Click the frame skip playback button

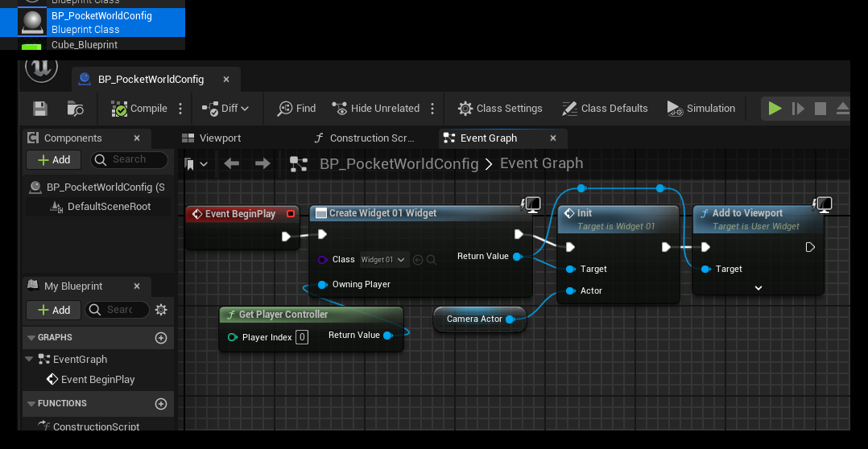point(798,109)
